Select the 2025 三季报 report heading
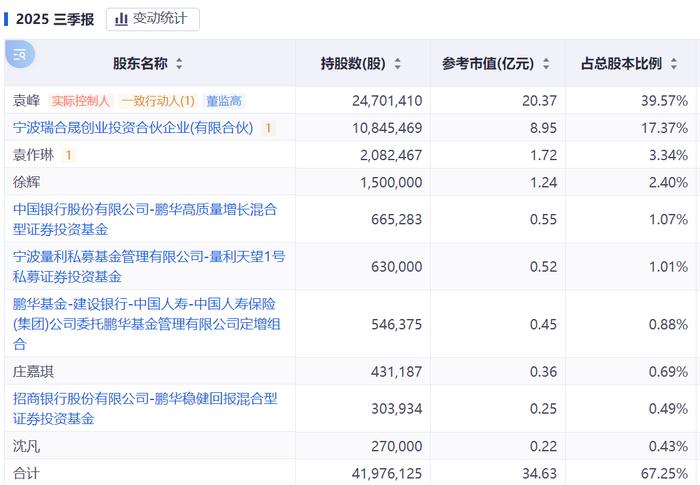 pos(55,19)
